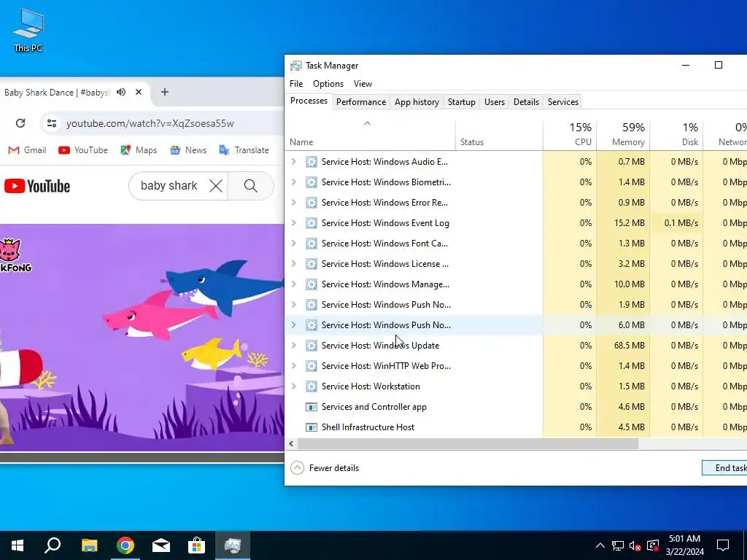Select gear icon of Windows Update service
This screenshot has height=560, width=747.
click(311, 346)
